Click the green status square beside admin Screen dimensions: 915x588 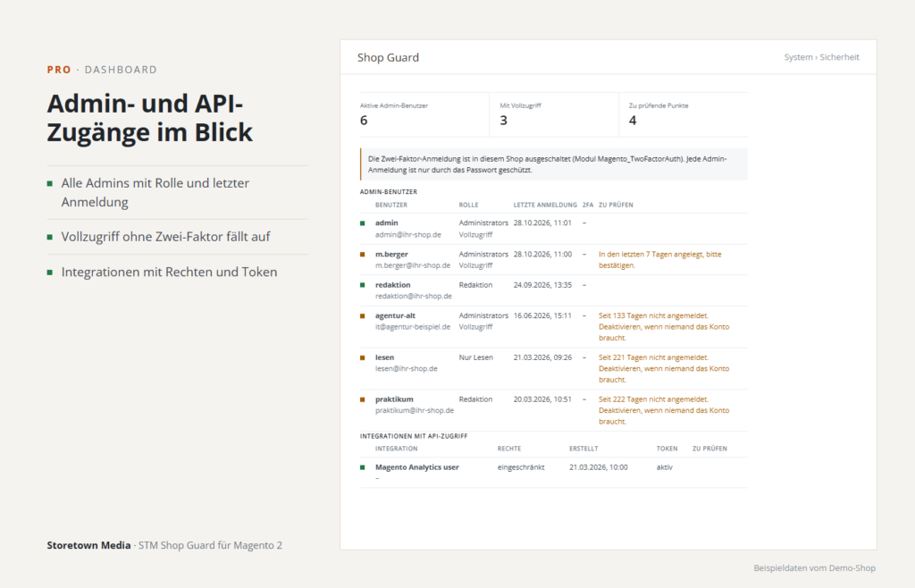point(363,223)
